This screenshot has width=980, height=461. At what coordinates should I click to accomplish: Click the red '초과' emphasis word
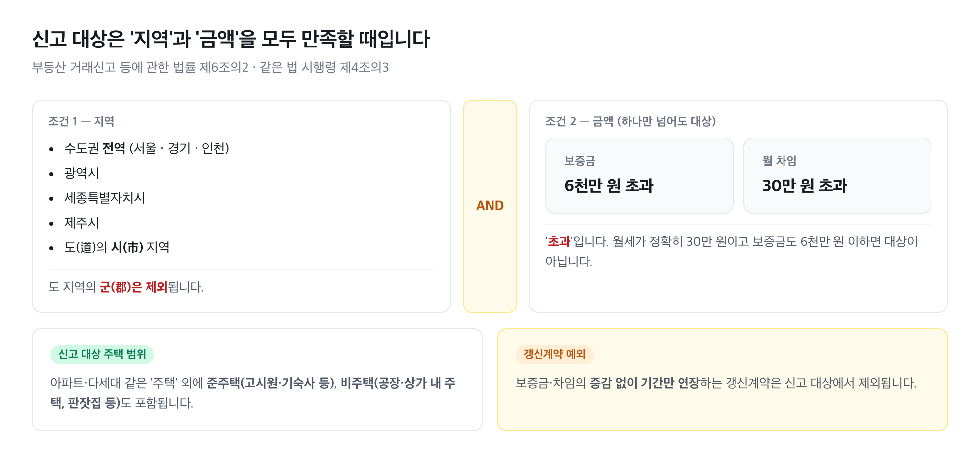pos(559,241)
